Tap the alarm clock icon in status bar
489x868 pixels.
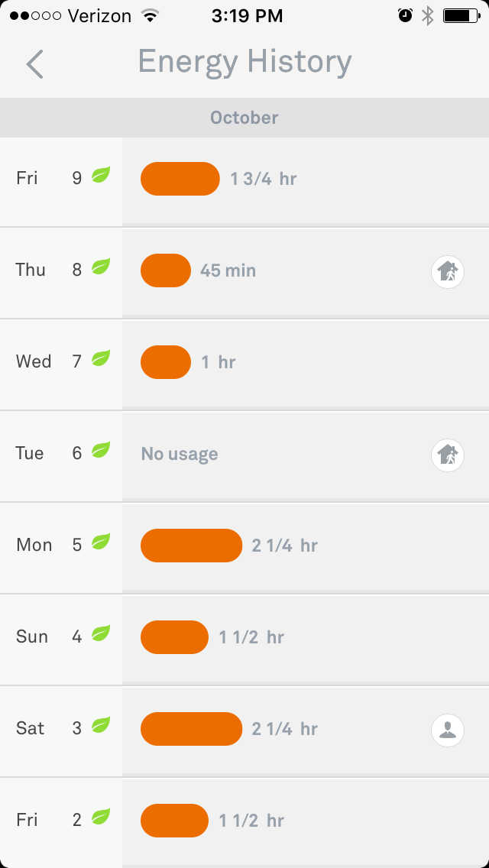point(405,15)
